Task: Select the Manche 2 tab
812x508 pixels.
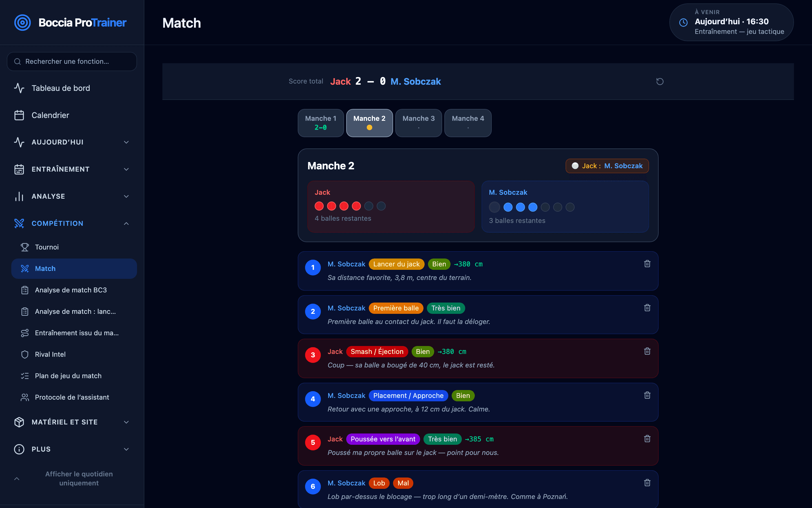Action: pos(369,123)
